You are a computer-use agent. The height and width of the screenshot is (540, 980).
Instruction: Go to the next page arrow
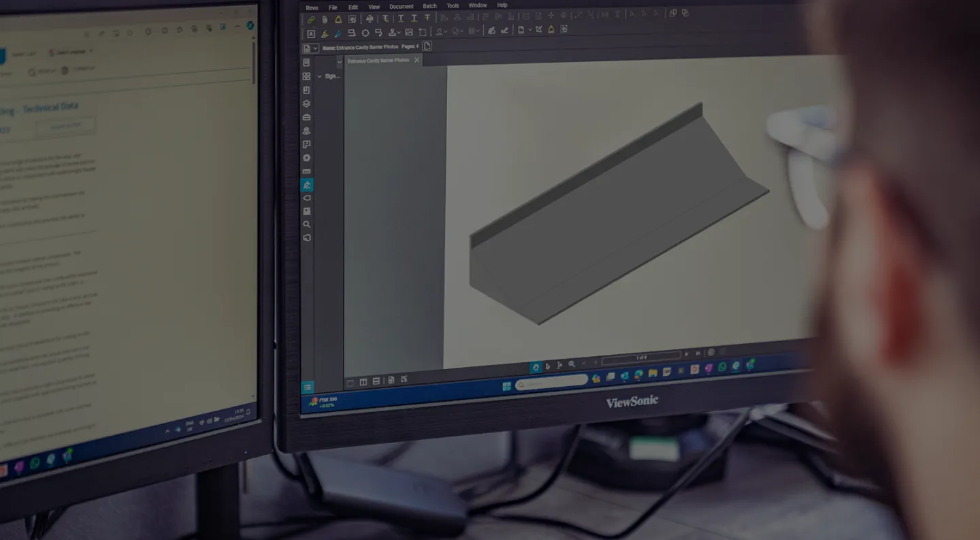[687, 354]
